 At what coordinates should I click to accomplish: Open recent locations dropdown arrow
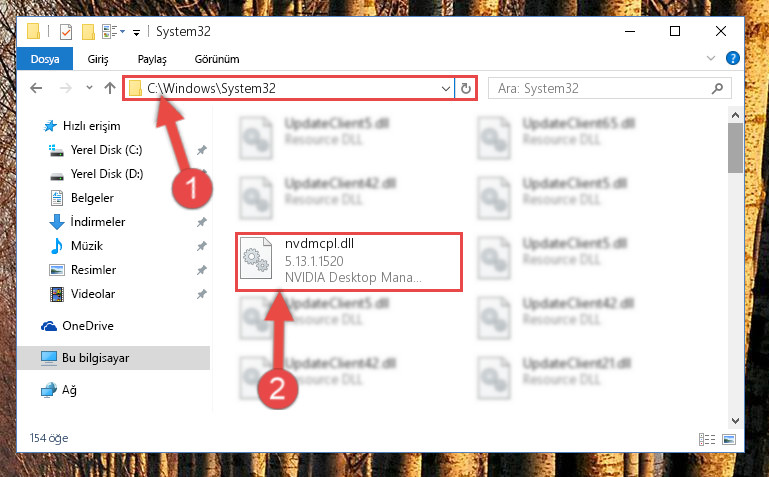click(x=89, y=88)
